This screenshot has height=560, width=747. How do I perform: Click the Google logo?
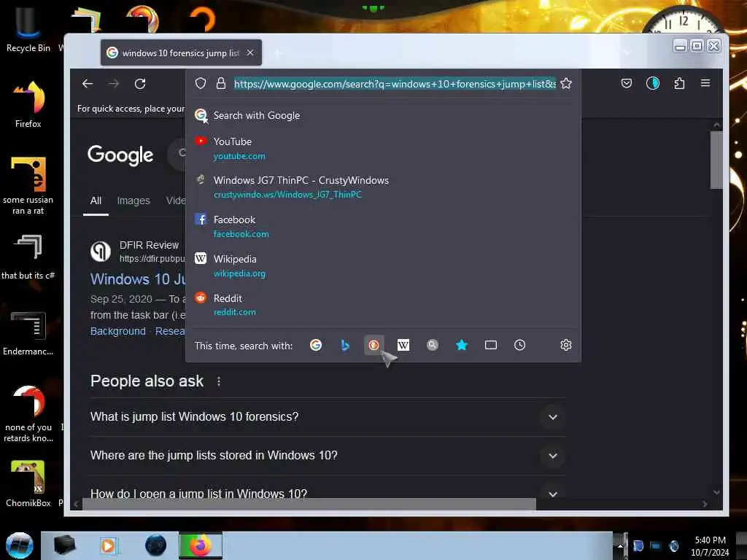tap(120, 155)
